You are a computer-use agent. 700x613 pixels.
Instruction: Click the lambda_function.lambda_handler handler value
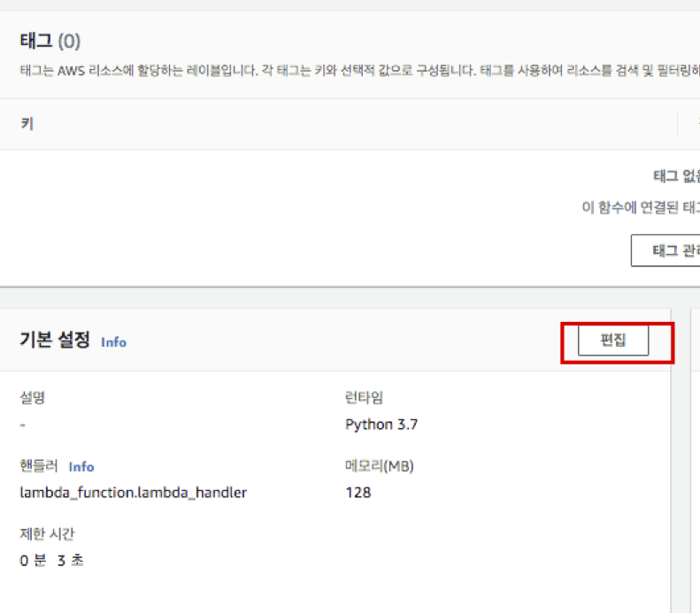coord(133,493)
